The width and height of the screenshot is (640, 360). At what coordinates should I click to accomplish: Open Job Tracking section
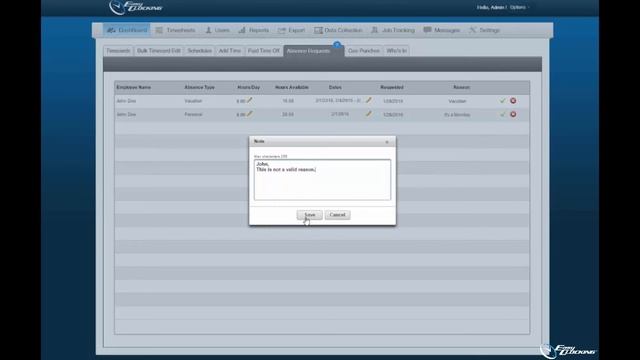point(393,30)
